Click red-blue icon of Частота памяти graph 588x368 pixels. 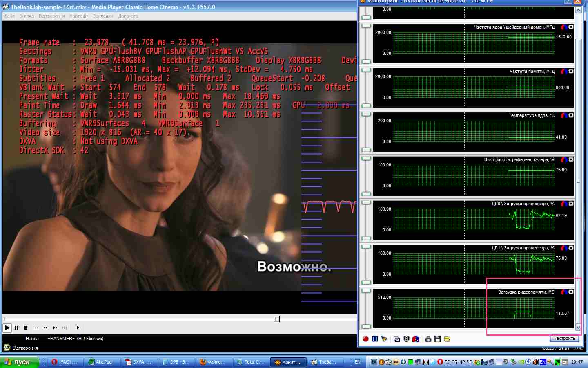[564, 71]
